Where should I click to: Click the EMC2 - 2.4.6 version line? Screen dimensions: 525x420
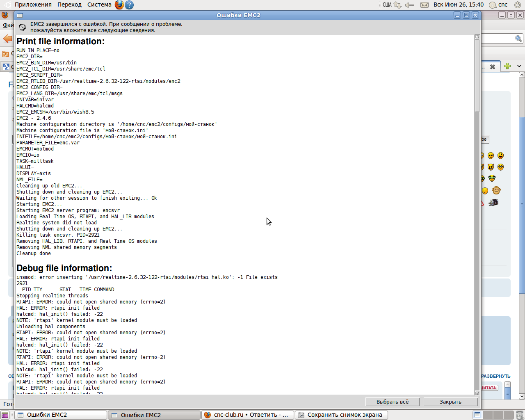34,118
